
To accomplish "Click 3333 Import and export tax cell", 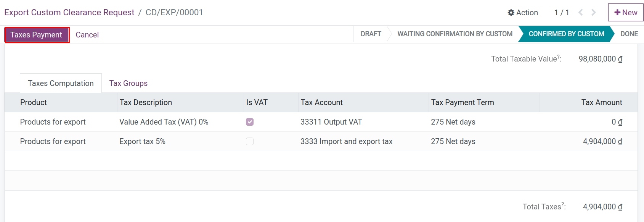I will [346, 141].
